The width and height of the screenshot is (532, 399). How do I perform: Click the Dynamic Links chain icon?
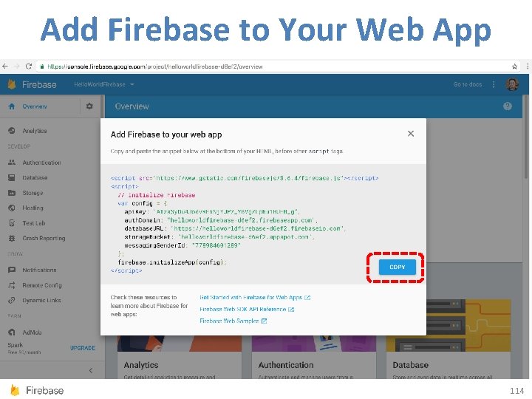tap(12, 300)
